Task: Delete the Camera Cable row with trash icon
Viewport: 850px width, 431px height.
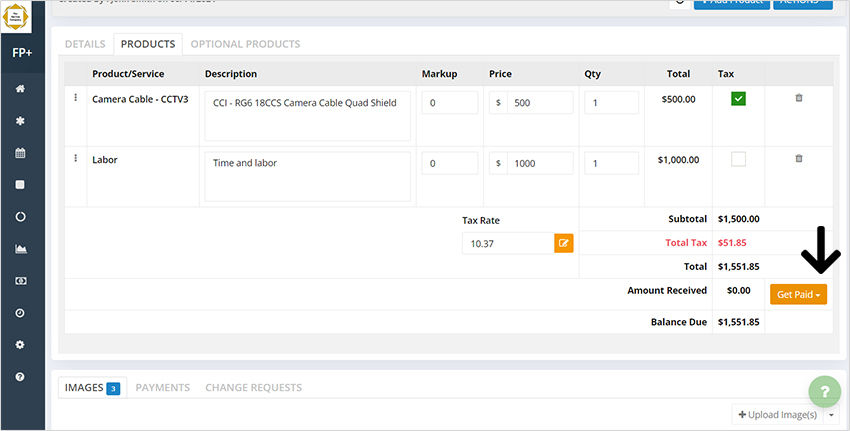Action: [x=799, y=98]
